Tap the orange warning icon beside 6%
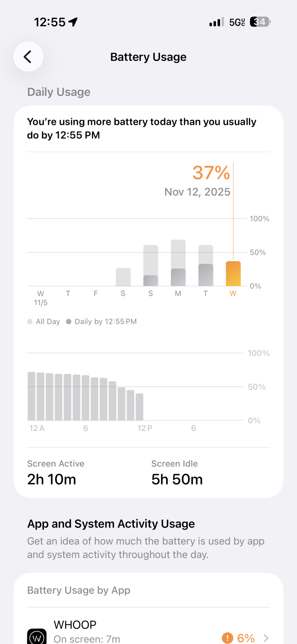Screen dimensions: 297x644 [227, 638]
